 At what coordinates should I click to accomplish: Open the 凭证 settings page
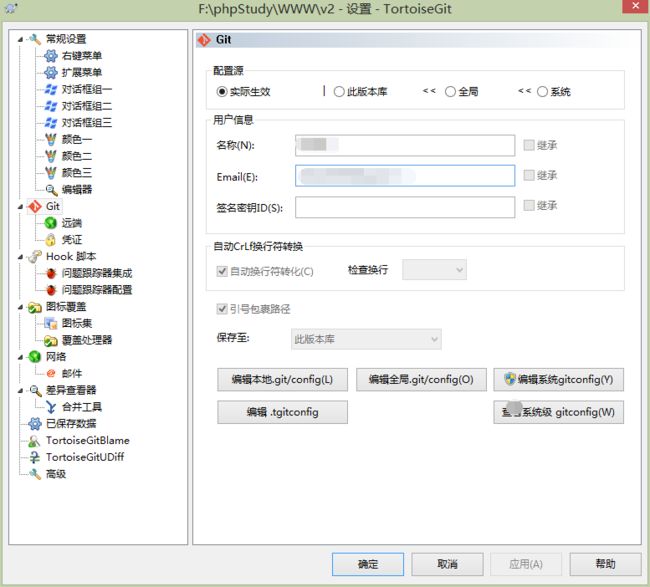tap(72, 240)
